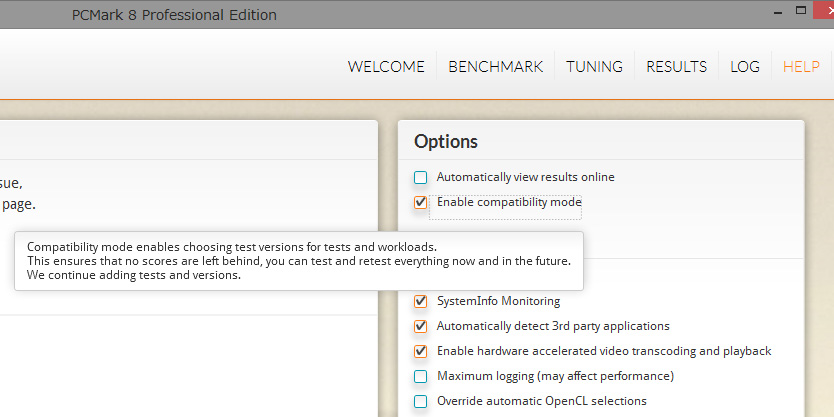Image resolution: width=834 pixels, height=417 pixels.
Task: Click the 'Enable compatibility mode' label text
Action: pyautogui.click(x=508, y=202)
